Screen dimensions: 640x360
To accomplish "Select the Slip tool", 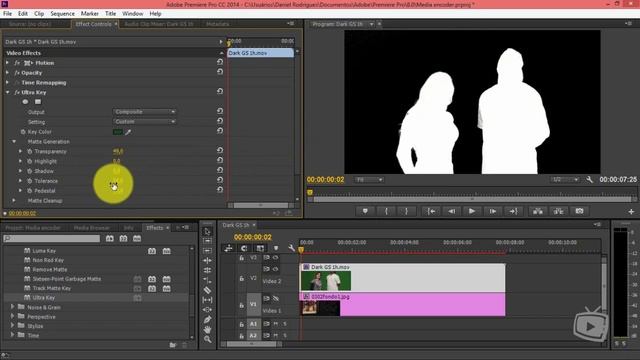I will 207,300.
